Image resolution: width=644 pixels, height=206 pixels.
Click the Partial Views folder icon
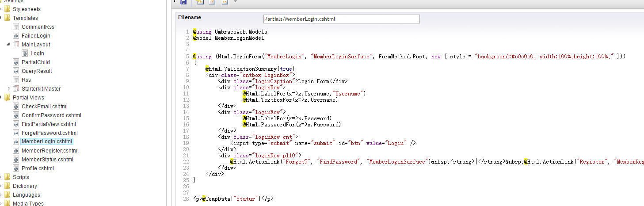pyautogui.click(x=7, y=97)
